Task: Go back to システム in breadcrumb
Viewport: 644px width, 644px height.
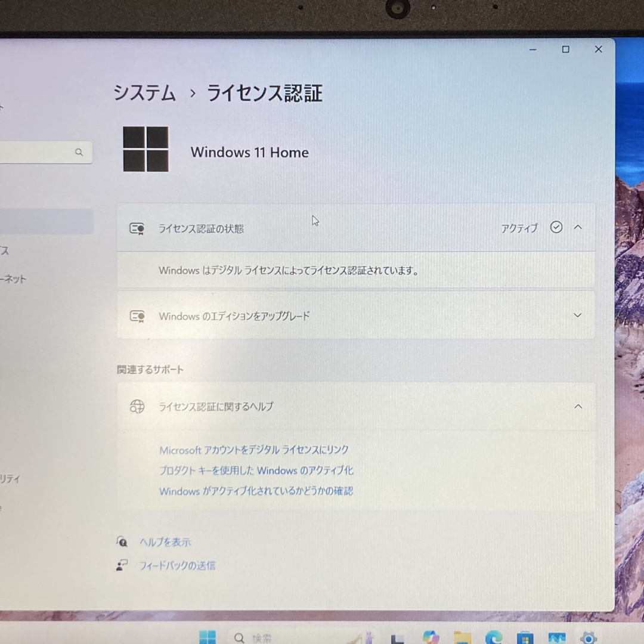Action: click(144, 92)
